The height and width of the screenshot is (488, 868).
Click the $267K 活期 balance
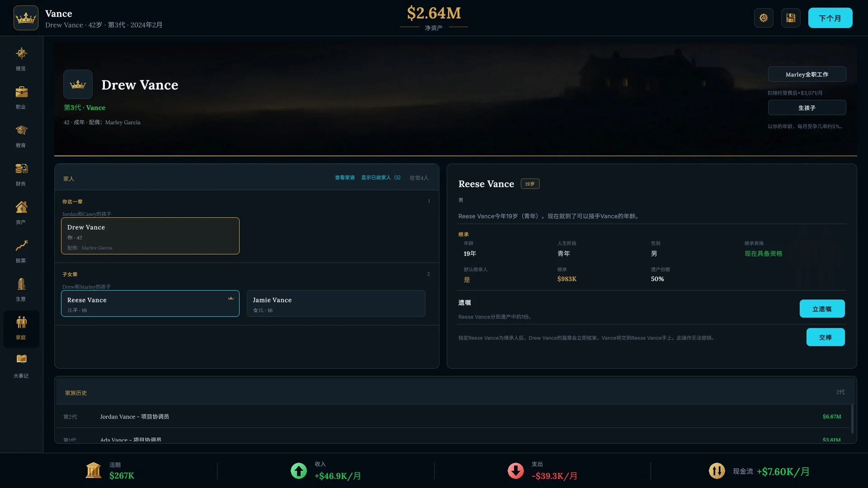click(x=122, y=476)
